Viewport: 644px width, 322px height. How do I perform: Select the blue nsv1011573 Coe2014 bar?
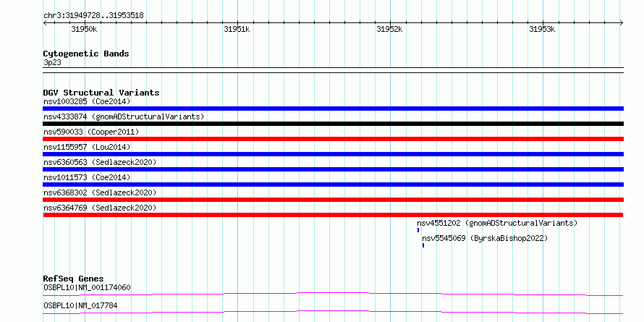[x=333, y=185]
